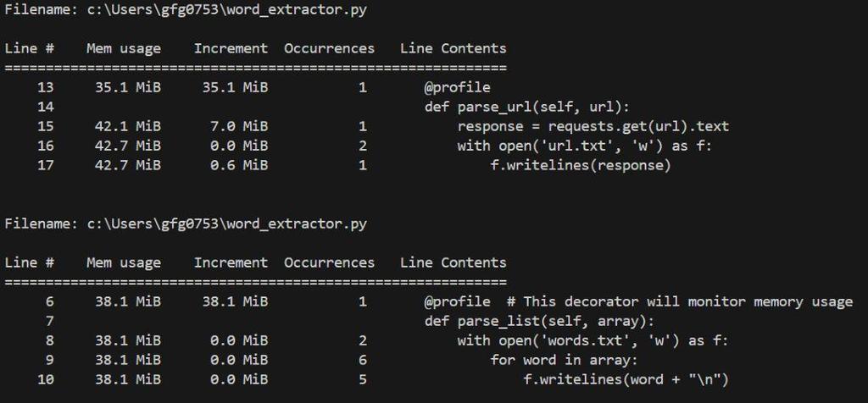Click the second Filename word_extractor.py path
The width and height of the screenshot is (868, 403).
tap(227, 224)
